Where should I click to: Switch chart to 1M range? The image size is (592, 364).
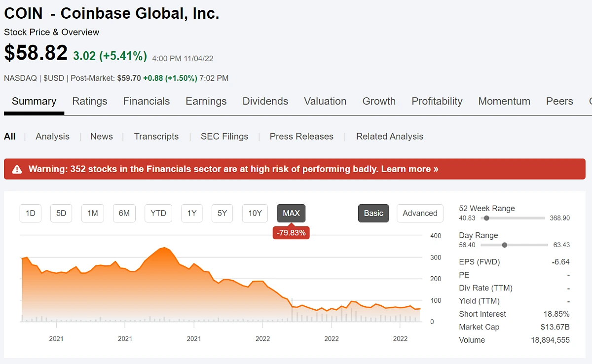pyautogui.click(x=92, y=213)
